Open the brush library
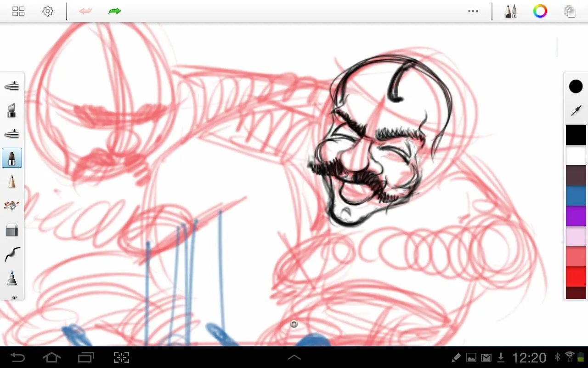This screenshot has height=368, width=588. coord(510,11)
